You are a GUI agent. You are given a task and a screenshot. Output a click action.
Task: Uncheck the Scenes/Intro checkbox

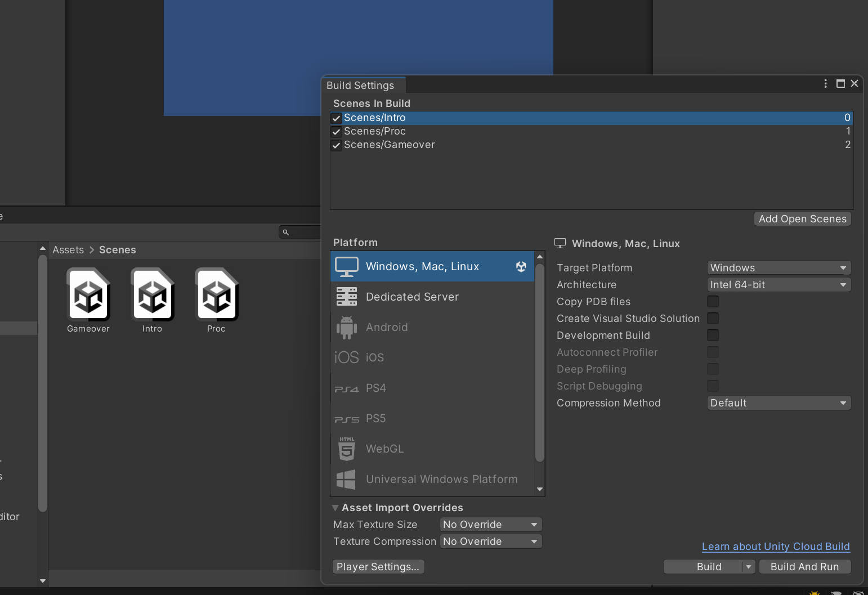337,118
